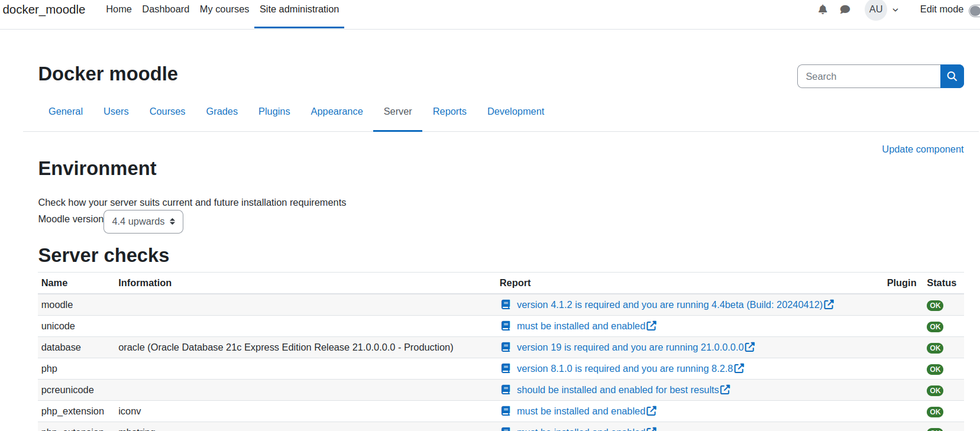The image size is (980, 431).
Task: Expand the user menu chevron
Action: [895, 10]
